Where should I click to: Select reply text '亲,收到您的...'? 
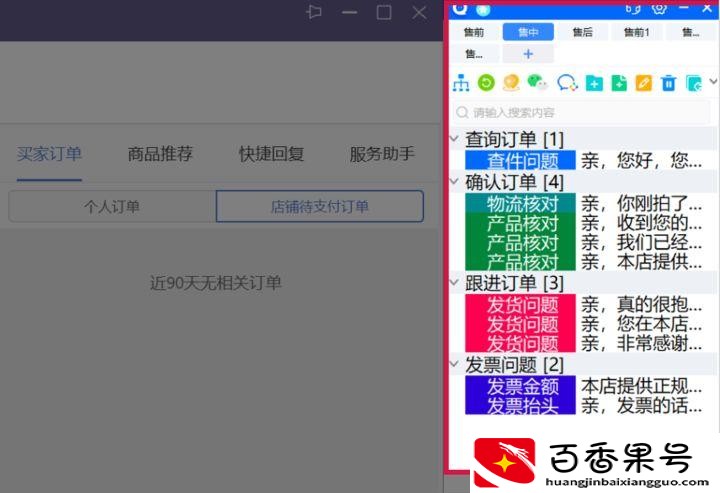[641, 223]
